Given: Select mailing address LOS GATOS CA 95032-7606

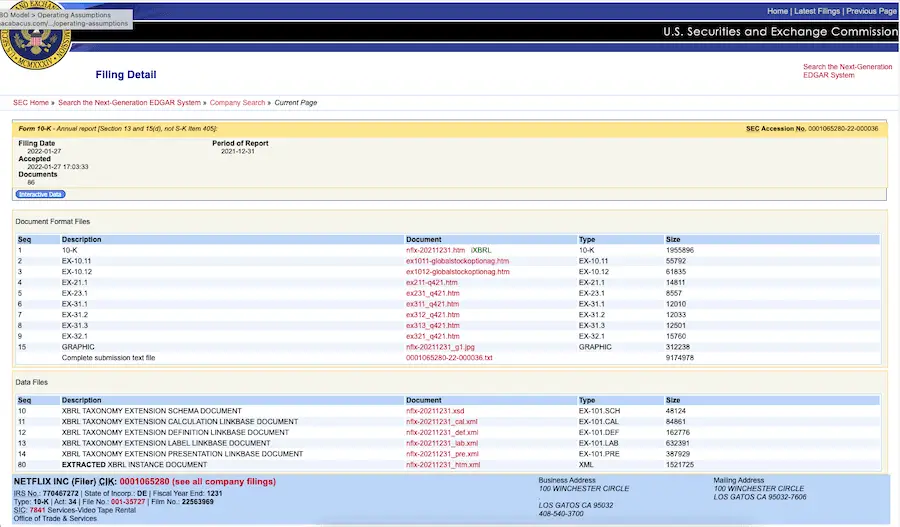Looking at the screenshot, I should (x=760, y=497).
